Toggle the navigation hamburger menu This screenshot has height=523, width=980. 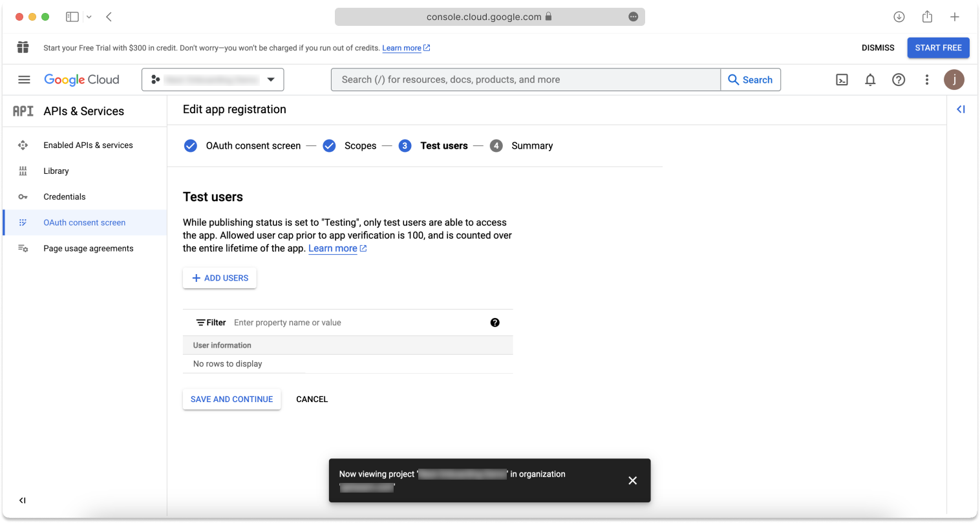[x=24, y=80]
